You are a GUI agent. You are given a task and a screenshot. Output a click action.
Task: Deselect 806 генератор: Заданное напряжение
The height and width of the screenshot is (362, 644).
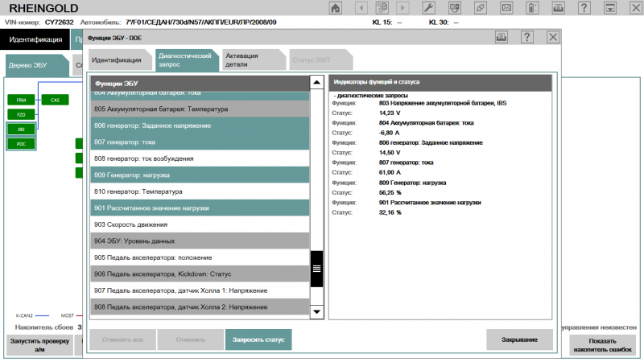[200, 125]
